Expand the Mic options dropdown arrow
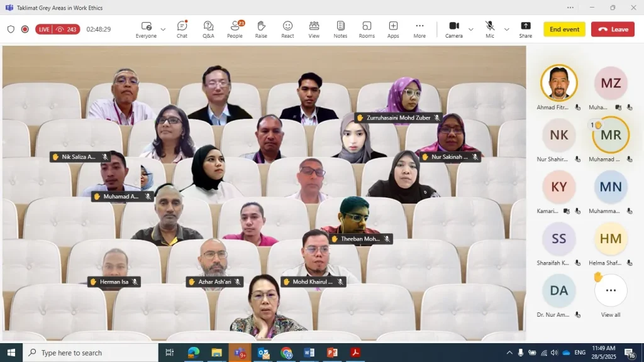The image size is (644, 362). [x=506, y=30]
